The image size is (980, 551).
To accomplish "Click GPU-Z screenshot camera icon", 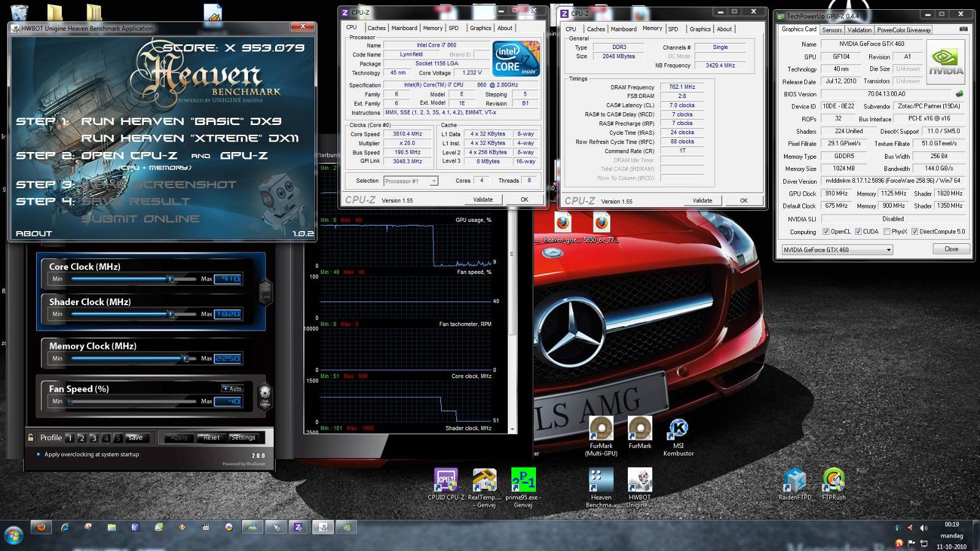I will [963, 29].
